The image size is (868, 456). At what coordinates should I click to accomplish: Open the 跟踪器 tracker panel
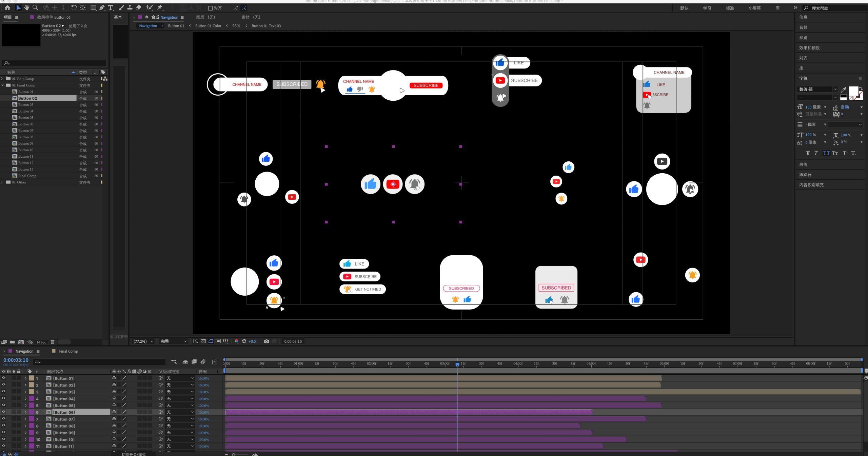(805, 175)
